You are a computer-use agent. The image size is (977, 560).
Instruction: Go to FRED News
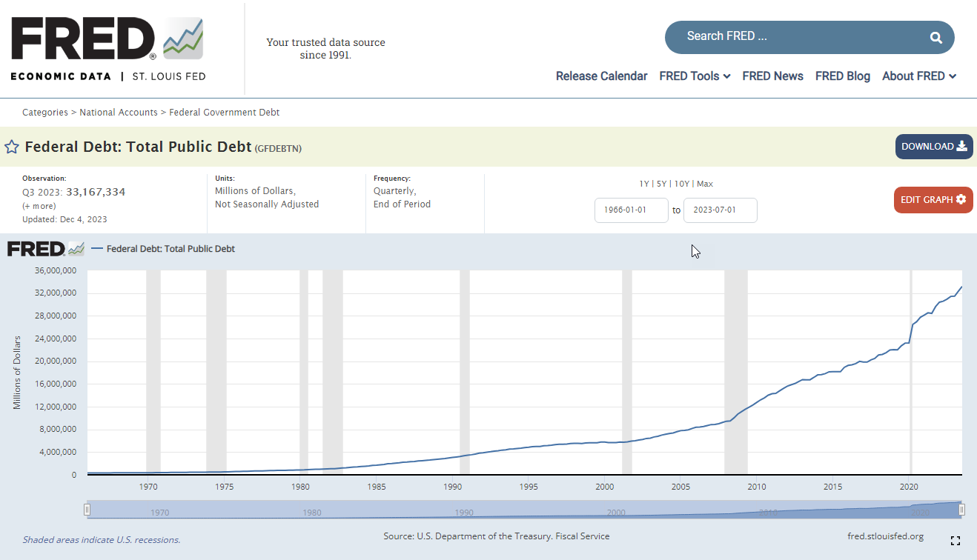click(772, 76)
